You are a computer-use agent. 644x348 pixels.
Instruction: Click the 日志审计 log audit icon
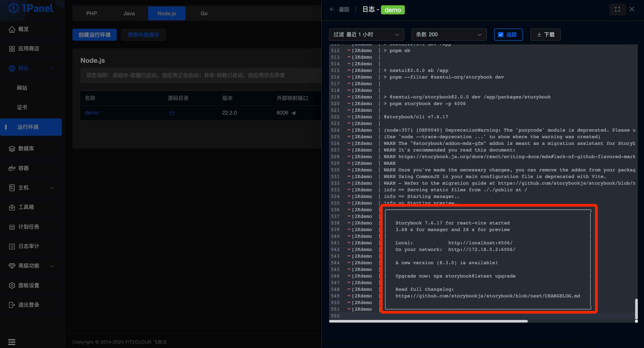12,247
